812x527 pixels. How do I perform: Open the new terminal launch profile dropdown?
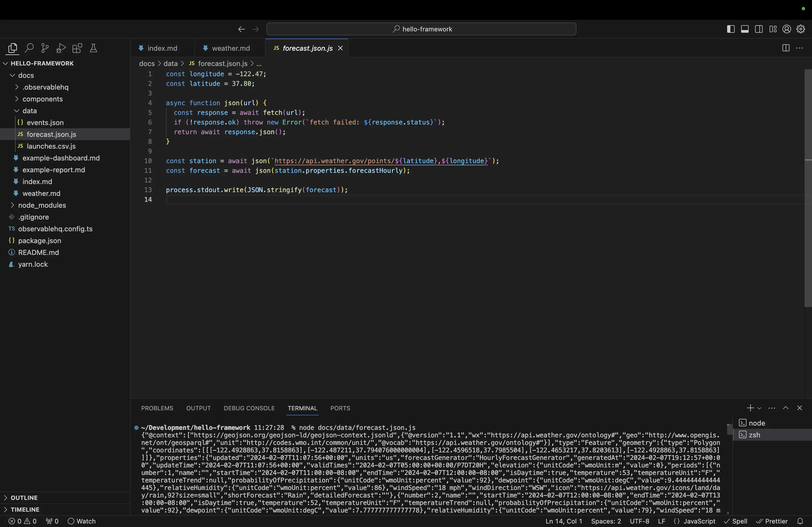click(x=759, y=408)
